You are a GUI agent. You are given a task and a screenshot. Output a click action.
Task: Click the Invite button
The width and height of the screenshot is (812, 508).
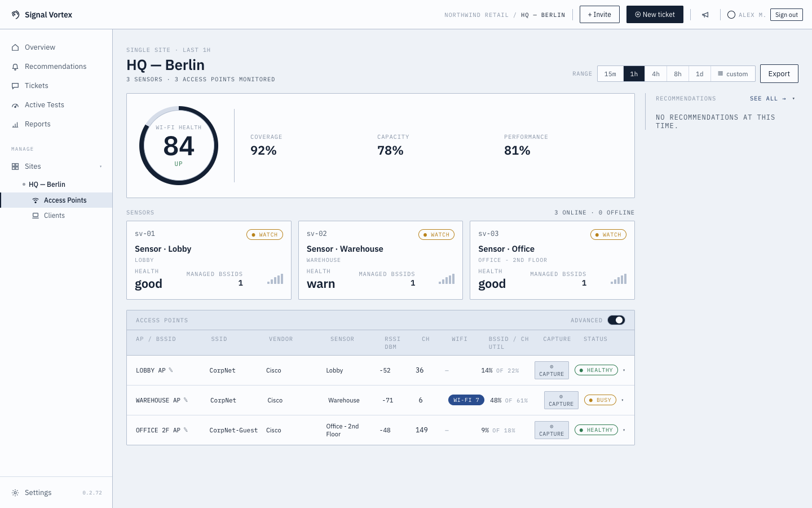click(x=599, y=15)
